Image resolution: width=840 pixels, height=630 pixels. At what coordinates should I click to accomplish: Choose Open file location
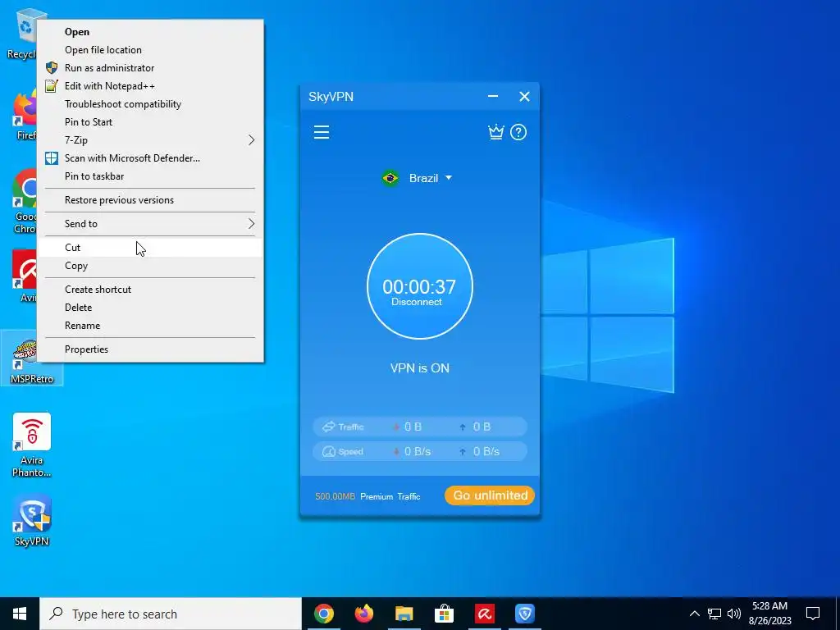pos(151,50)
